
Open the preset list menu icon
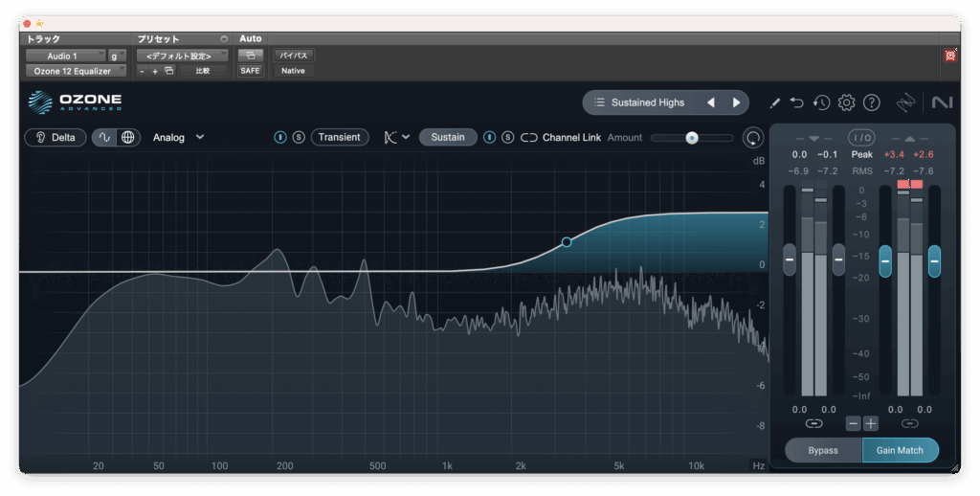(599, 102)
